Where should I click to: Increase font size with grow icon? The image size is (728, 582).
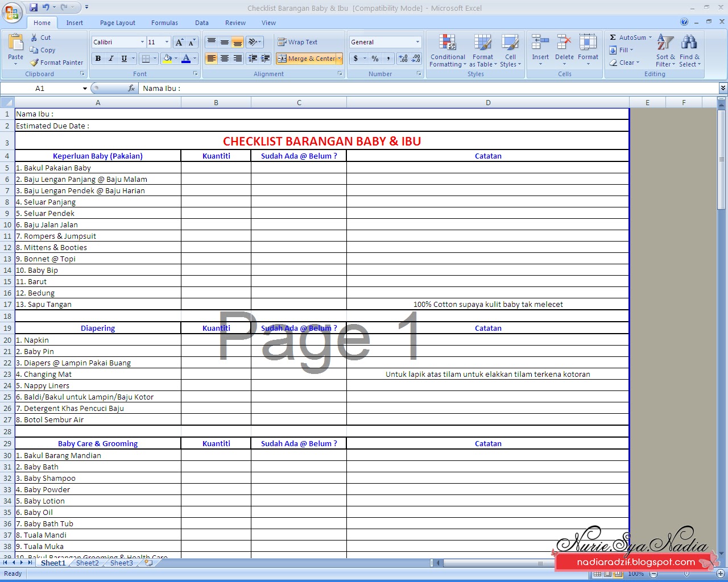click(180, 42)
